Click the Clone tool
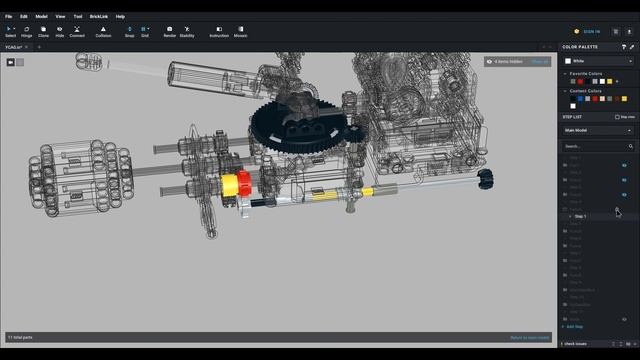 click(43, 31)
